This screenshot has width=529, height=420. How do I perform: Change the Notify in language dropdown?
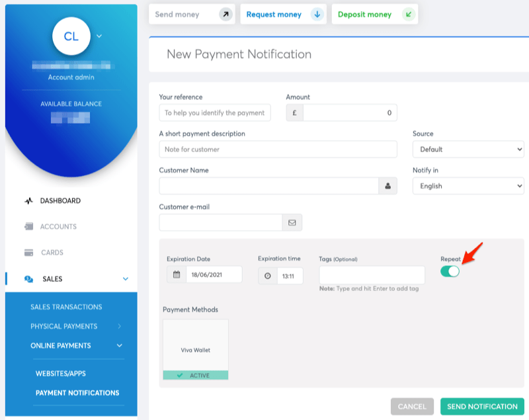click(468, 186)
